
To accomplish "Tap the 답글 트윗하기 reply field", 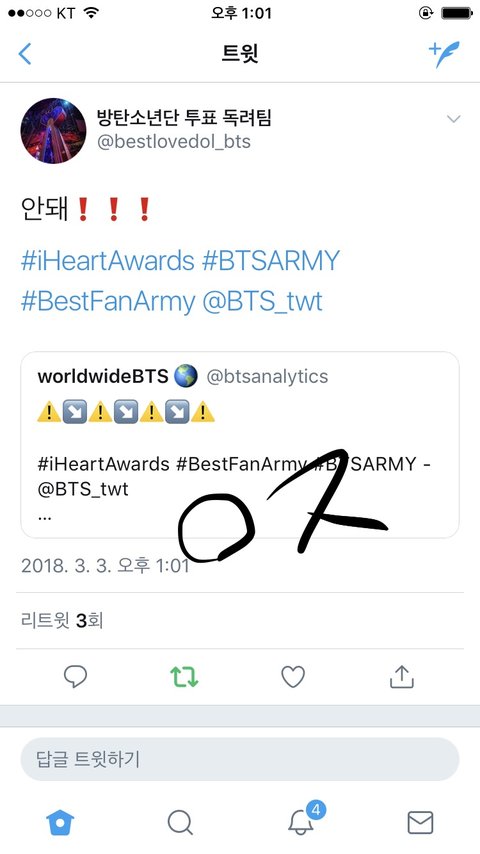I will [x=240, y=759].
